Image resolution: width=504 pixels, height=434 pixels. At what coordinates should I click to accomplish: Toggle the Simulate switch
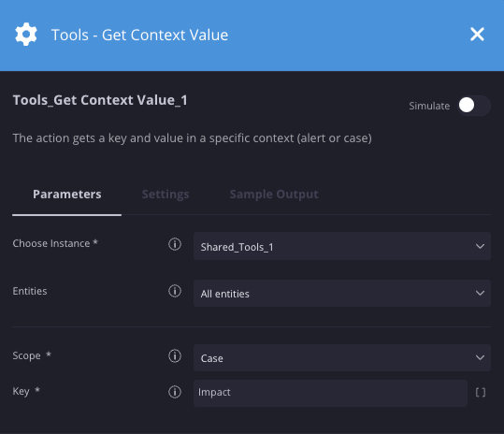[474, 106]
